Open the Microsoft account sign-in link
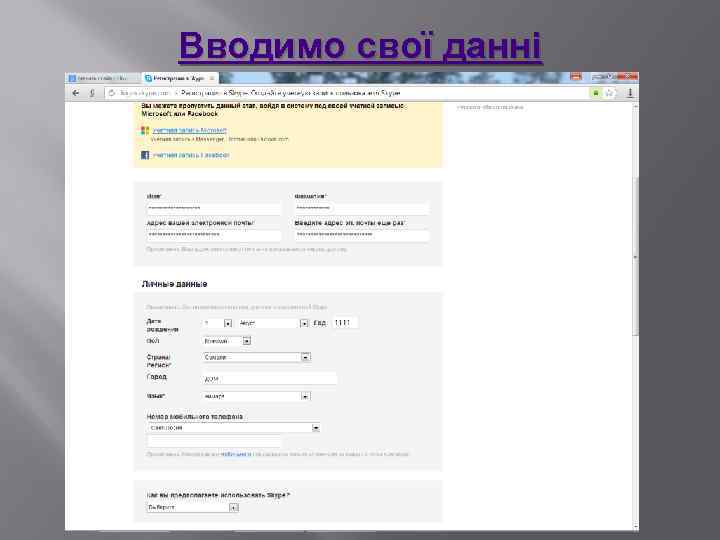This screenshot has height=540, width=720. tap(190, 130)
